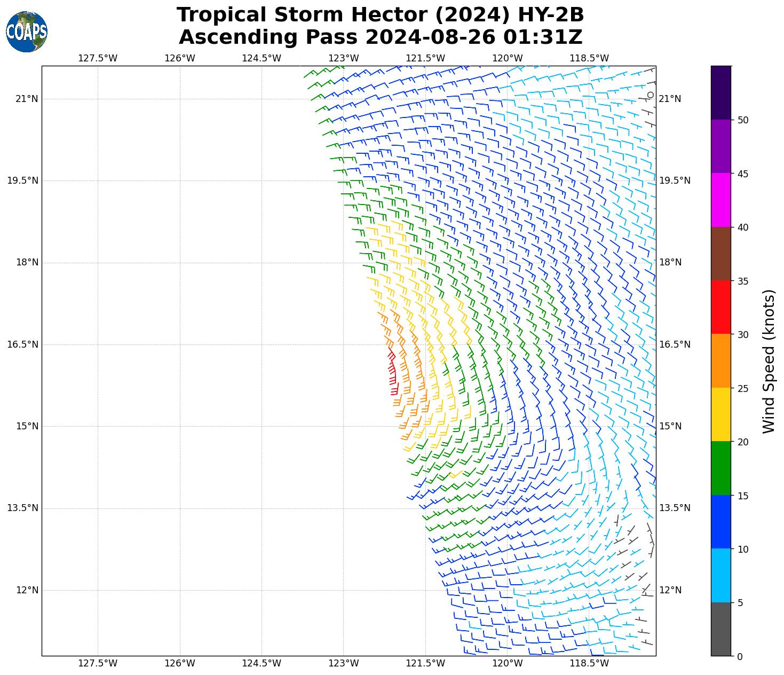Click the 16.5°N label on left axis

22,344
